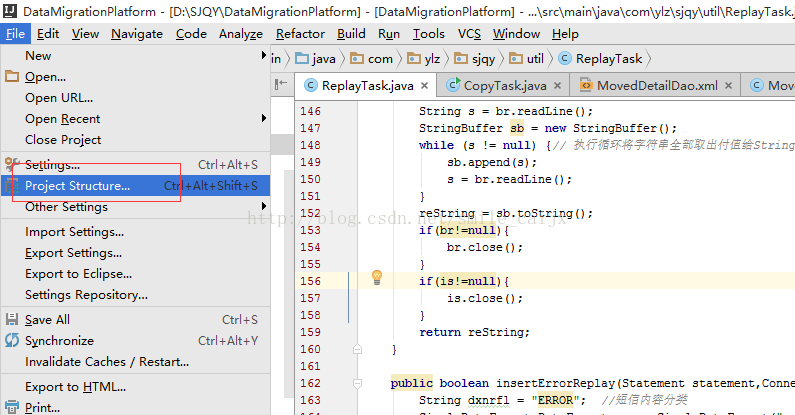Screen dimensions: 795x415
Task: Expand the New submenu
Action: (x=135, y=56)
